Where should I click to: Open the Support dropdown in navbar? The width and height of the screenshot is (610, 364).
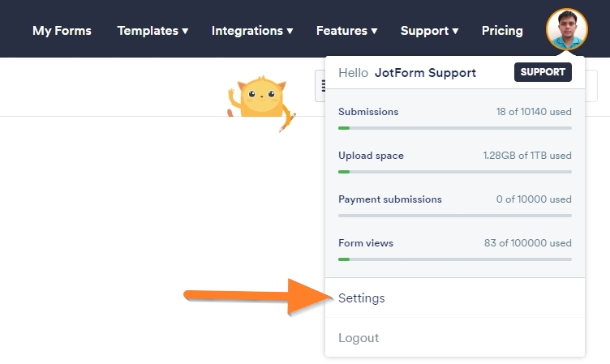click(x=429, y=31)
